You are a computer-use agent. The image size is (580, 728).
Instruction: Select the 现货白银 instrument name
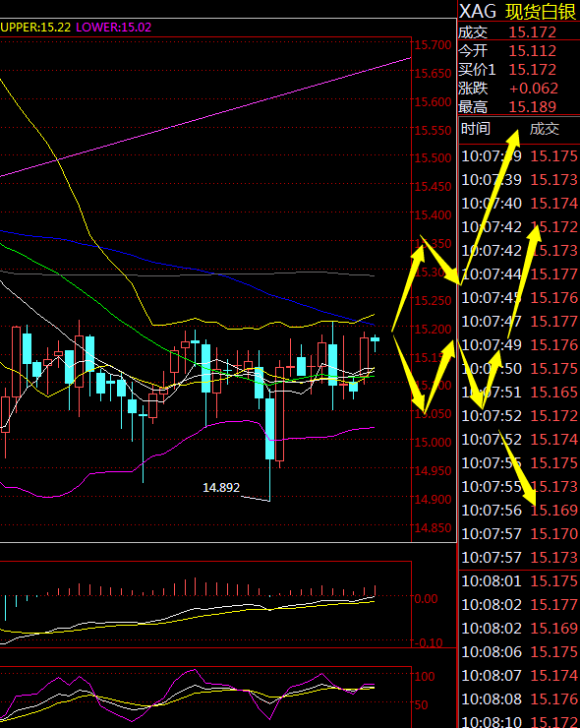541,11
